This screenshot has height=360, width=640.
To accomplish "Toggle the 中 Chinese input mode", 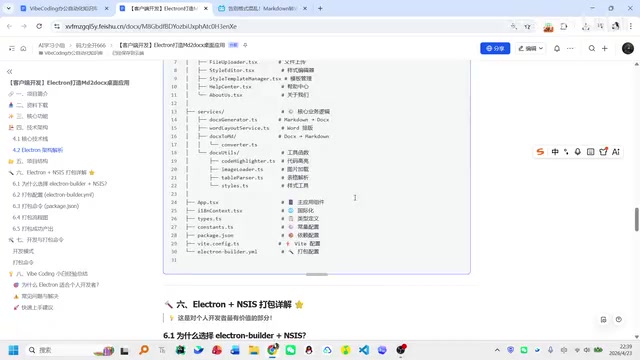I will click(x=555, y=152).
